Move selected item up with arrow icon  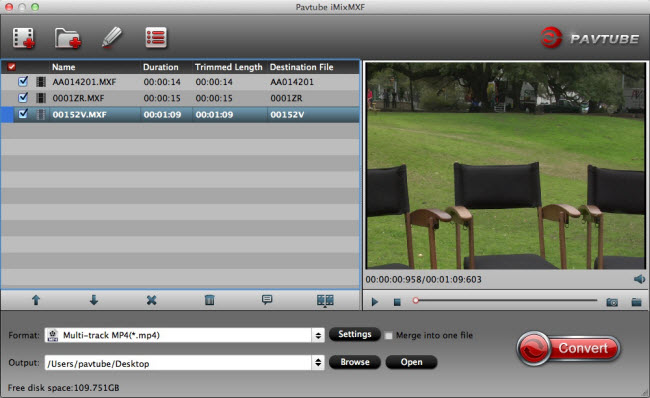(36, 300)
